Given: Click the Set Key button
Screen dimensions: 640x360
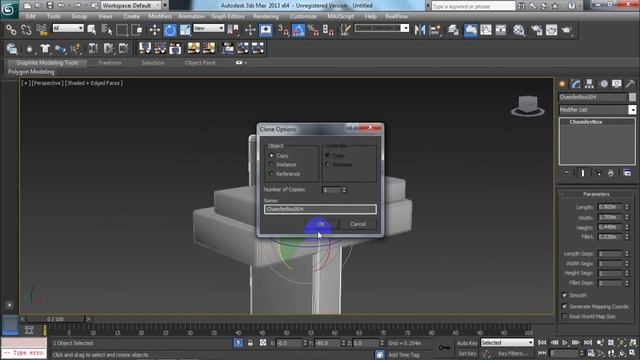Looking at the screenshot, I should tap(467, 354).
